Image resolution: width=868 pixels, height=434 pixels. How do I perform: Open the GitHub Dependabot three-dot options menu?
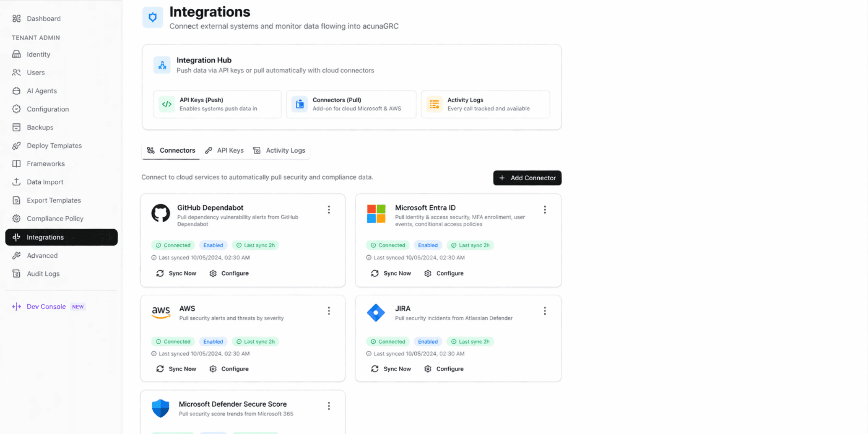(x=329, y=210)
